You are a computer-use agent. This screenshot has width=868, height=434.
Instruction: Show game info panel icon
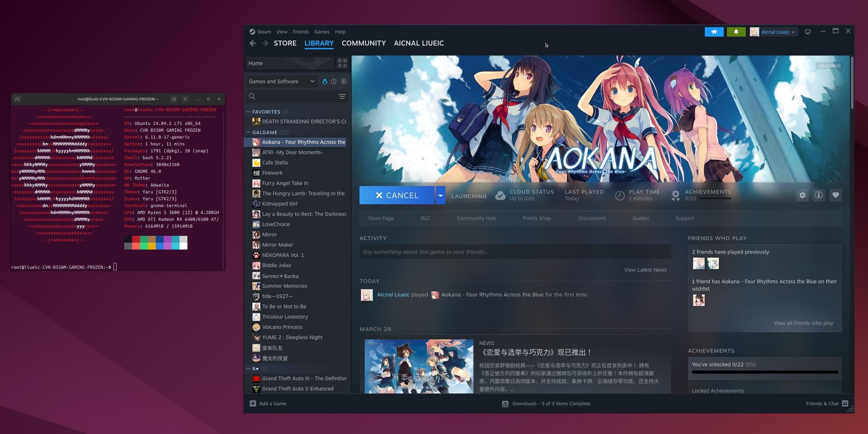819,195
